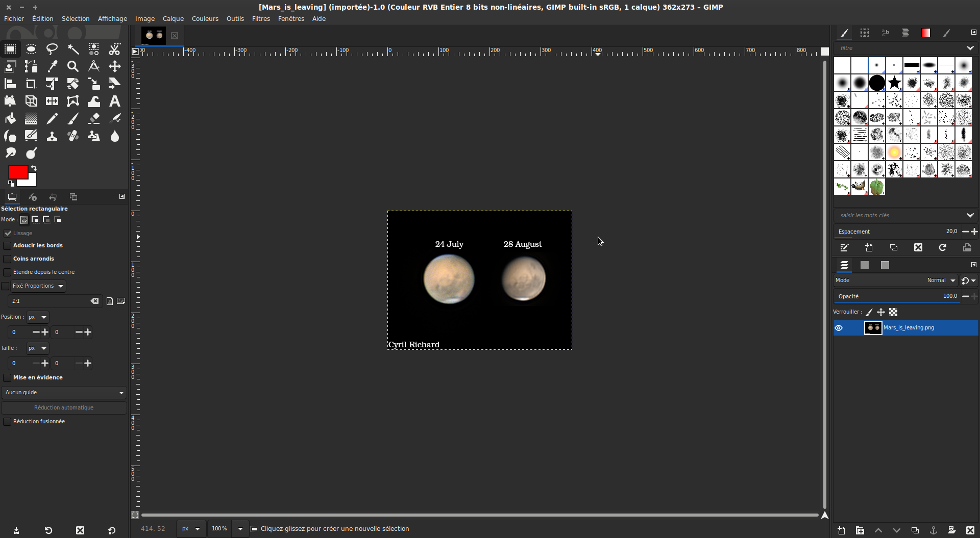980x538 pixels.
Task: Enable the Adoucir les bords checkbox
Action: (7, 246)
